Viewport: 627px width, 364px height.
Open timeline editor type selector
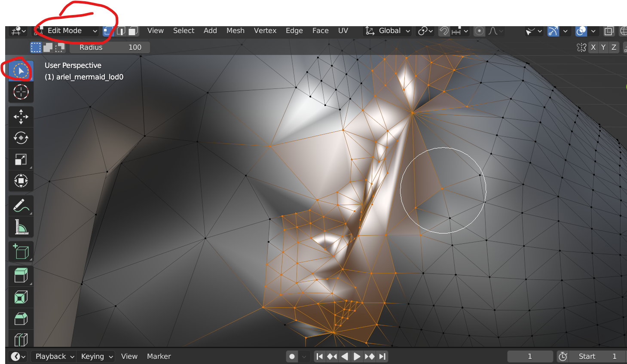pos(18,356)
